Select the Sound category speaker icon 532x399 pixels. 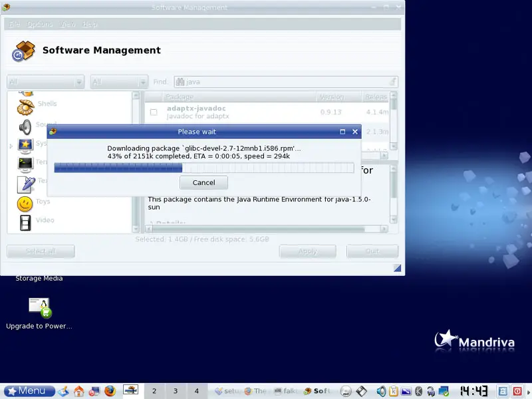pyautogui.click(x=25, y=127)
